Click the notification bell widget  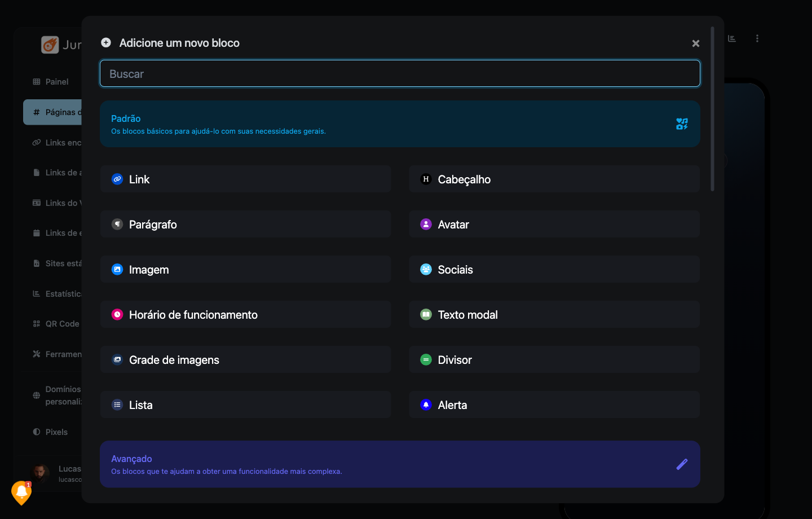[21, 493]
